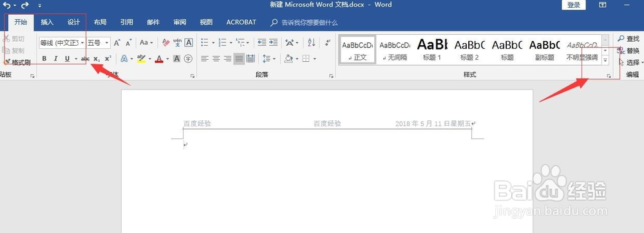Open font color dropdown arrow
This screenshot has height=233, width=644.
pos(167,59)
